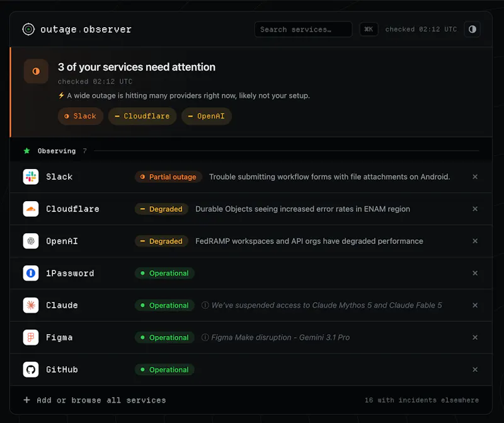The width and height of the screenshot is (504, 423).
Task: Click the Figma service name
Action: [59, 337]
